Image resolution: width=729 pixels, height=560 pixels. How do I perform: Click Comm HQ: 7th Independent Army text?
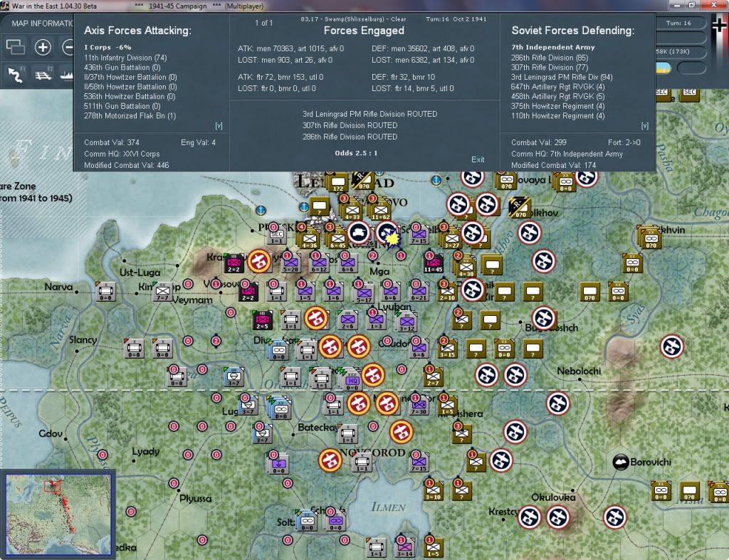pyautogui.click(x=567, y=154)
